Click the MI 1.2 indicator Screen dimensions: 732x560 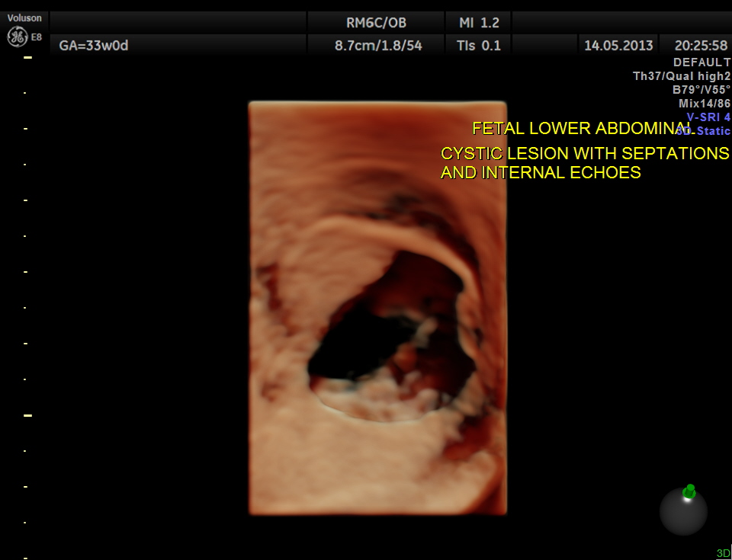click(479, 23)
